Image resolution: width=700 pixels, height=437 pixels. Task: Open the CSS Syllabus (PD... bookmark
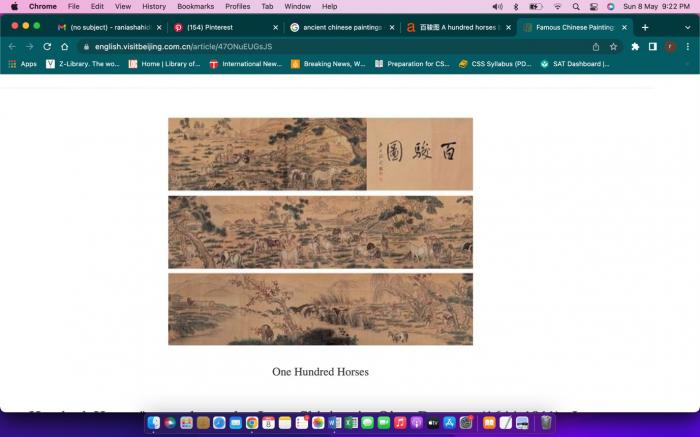[495, 64]
